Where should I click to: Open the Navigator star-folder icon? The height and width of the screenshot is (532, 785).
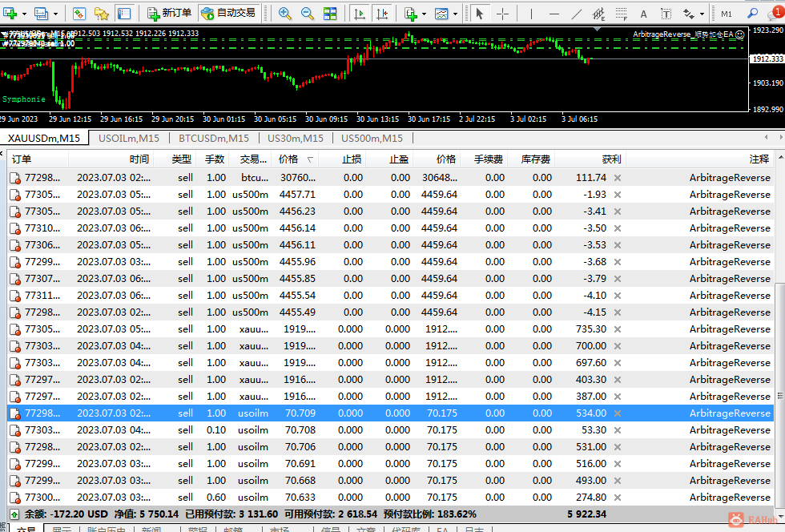pyautogui.click(x=102, y=14)
